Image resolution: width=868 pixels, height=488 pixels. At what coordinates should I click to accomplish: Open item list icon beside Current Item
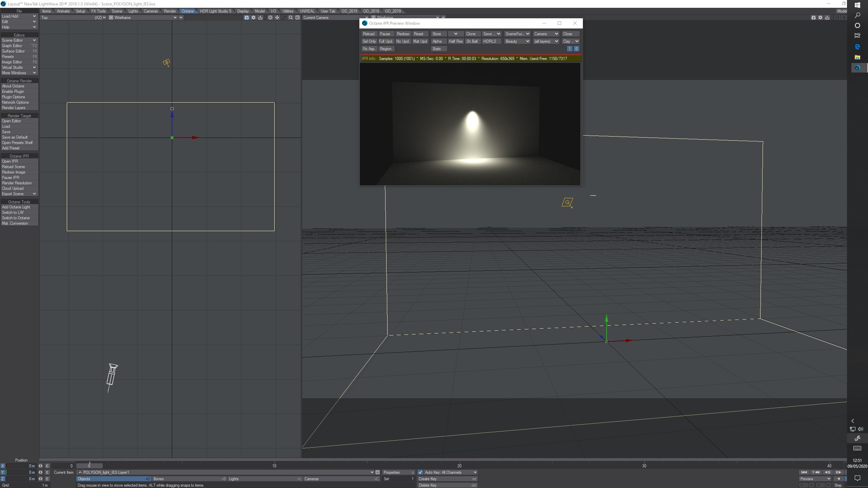[x=377, y=472]
